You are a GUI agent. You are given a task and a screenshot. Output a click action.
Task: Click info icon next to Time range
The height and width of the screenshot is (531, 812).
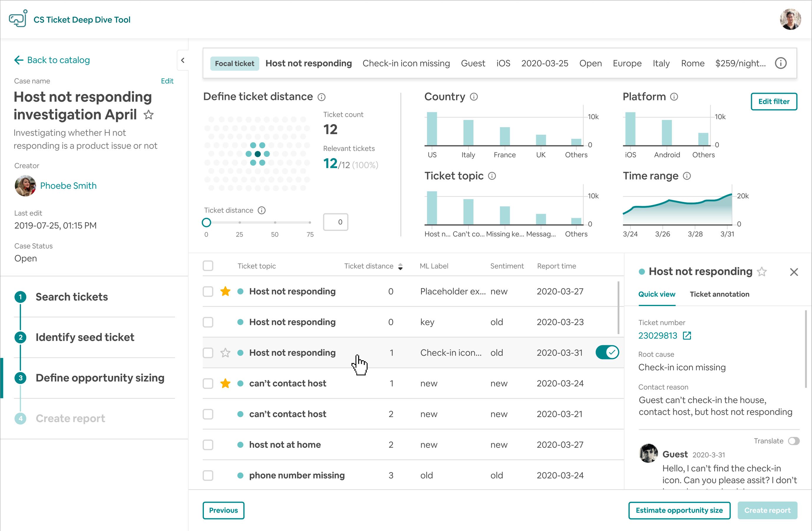tap(687, 176)
